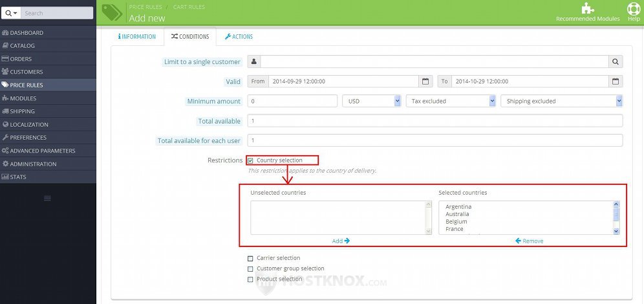
Task: Select Argentina in Selected countries
Action: point(458,206)
